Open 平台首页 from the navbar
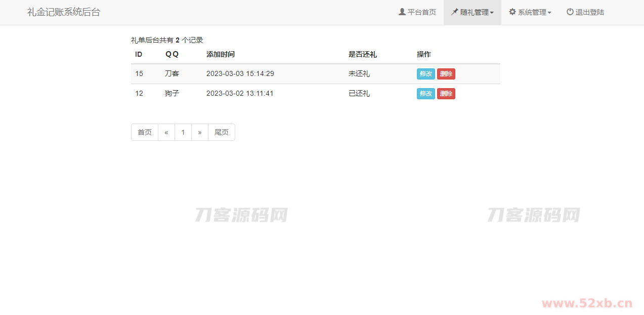 (421, 12)
